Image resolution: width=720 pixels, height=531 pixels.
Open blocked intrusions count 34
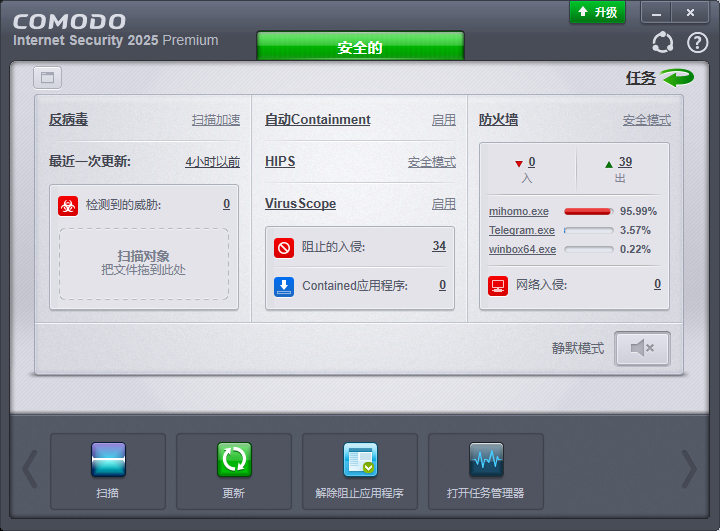click(439, 246)
